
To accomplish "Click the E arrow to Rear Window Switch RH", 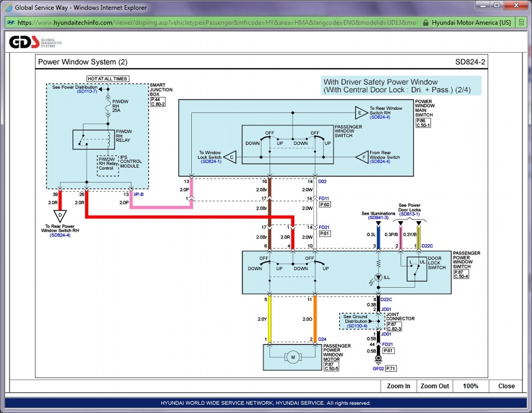I will coord(361,113).
